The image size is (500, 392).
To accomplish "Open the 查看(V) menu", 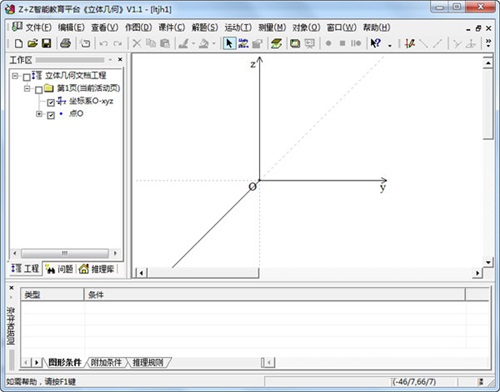I will pos(105,27).
